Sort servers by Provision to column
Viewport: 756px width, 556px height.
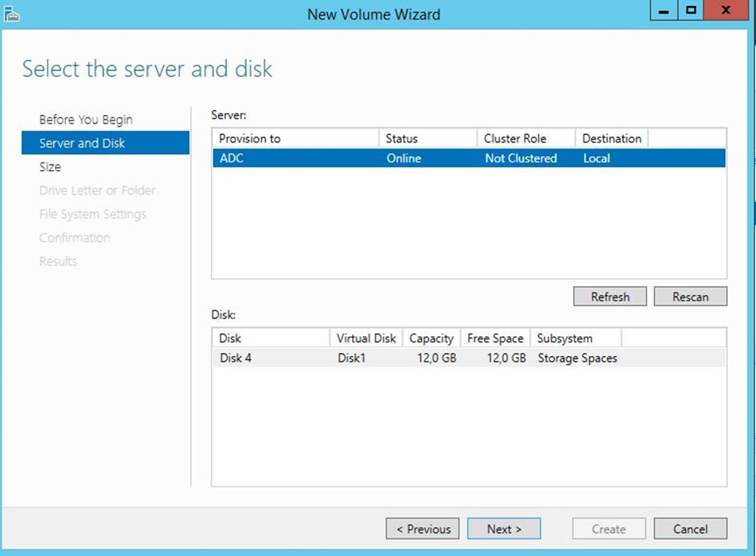296,139
